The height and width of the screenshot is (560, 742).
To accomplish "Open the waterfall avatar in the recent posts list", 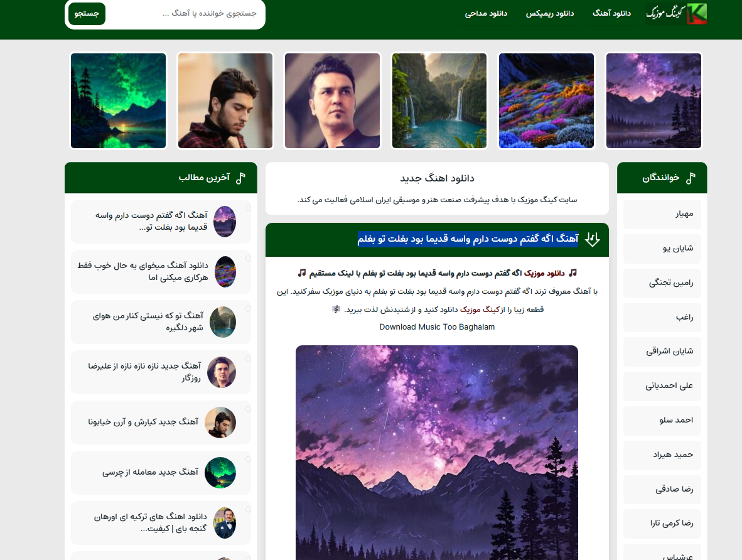I will click(x=223, y=322).
